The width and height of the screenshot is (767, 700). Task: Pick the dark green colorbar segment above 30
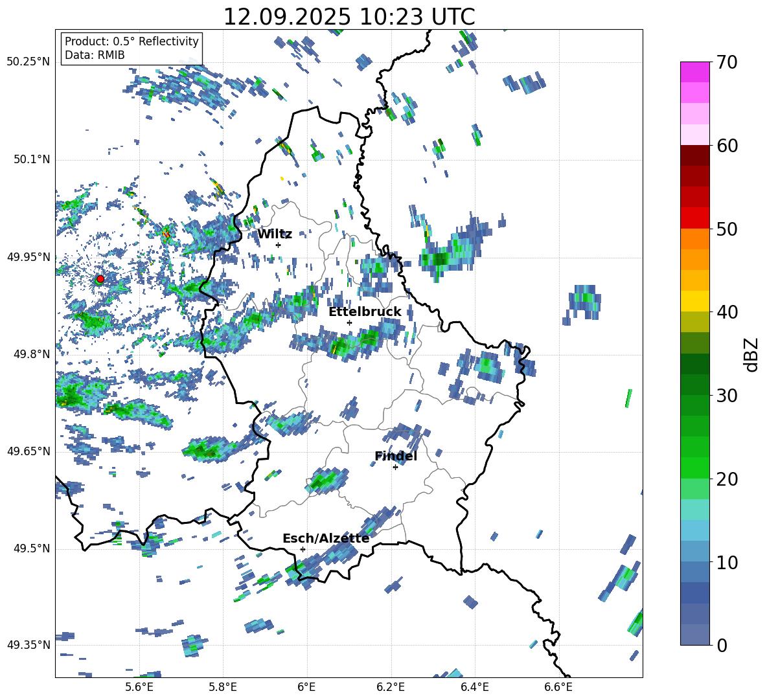click(x=694, y=384)
